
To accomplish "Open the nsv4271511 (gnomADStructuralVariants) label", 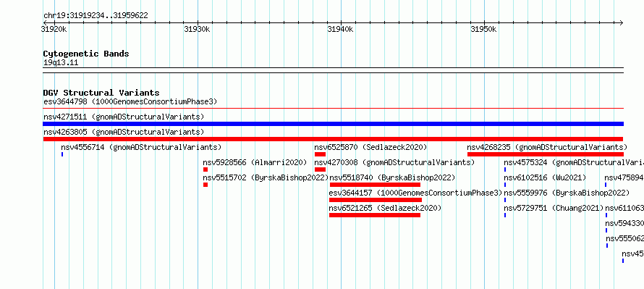I will 124,117.
